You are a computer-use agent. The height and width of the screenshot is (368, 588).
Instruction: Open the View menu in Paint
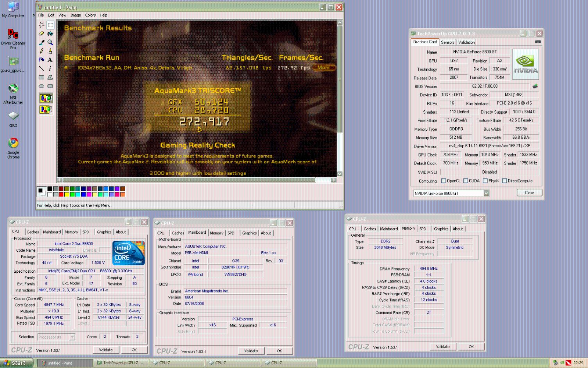(62, 15)
